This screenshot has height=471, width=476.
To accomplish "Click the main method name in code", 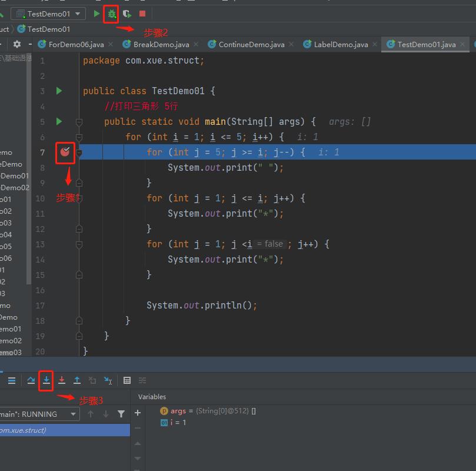I will tap(215, 122).
